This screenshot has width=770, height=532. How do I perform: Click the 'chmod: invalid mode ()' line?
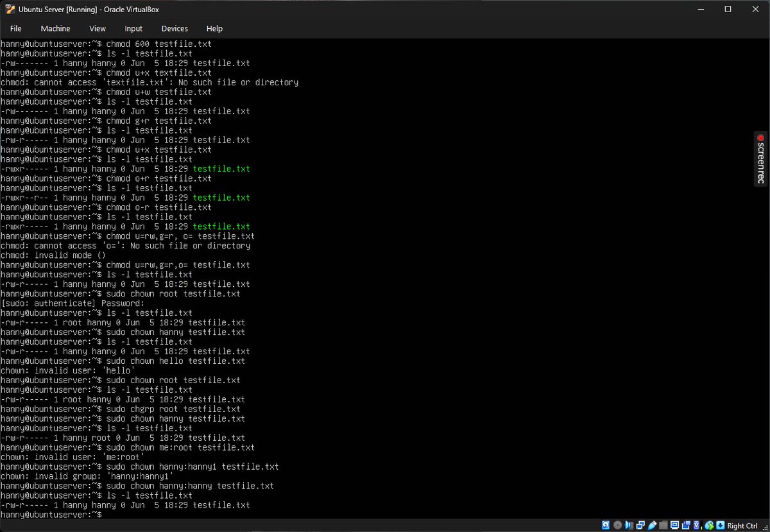53,255
